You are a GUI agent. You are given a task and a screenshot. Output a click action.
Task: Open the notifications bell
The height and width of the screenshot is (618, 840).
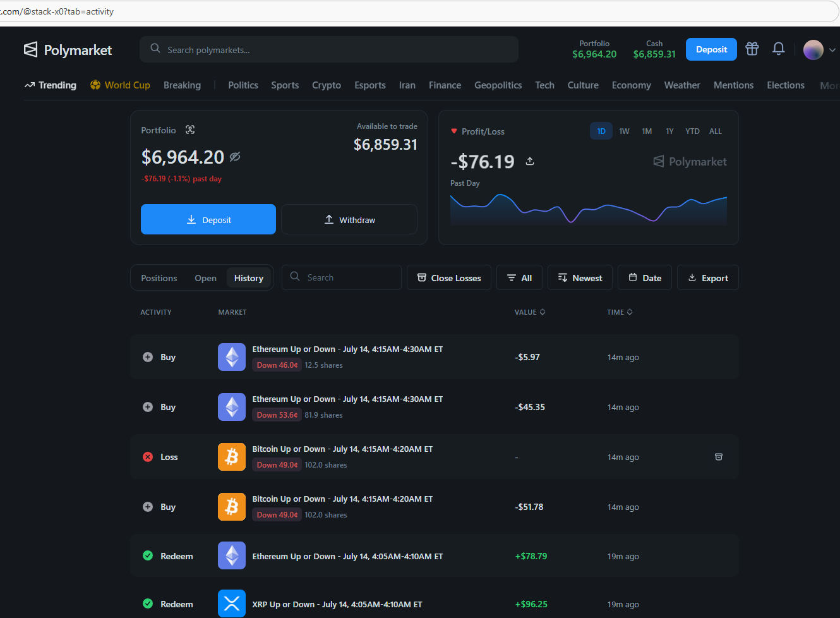[779, 49]
